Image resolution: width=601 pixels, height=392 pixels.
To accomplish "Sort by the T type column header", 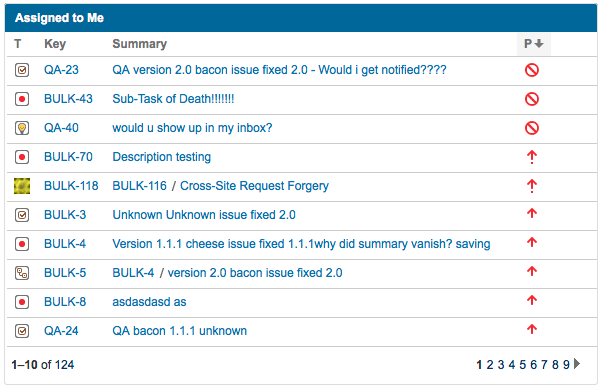I will (18, 44).
